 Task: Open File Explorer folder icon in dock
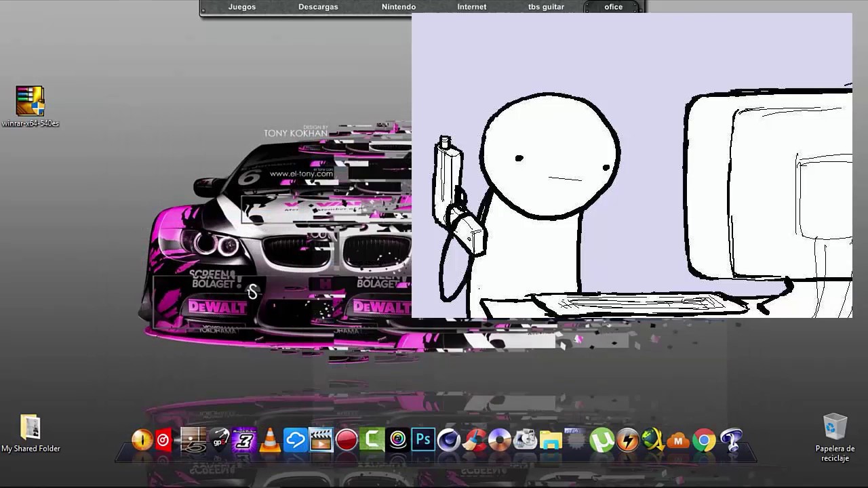point(551,441)
